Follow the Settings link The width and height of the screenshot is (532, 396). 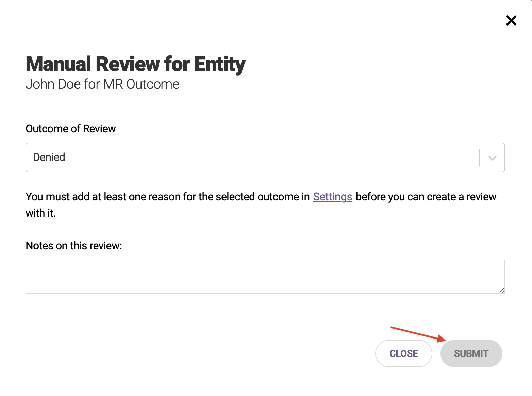coord(332,197)
